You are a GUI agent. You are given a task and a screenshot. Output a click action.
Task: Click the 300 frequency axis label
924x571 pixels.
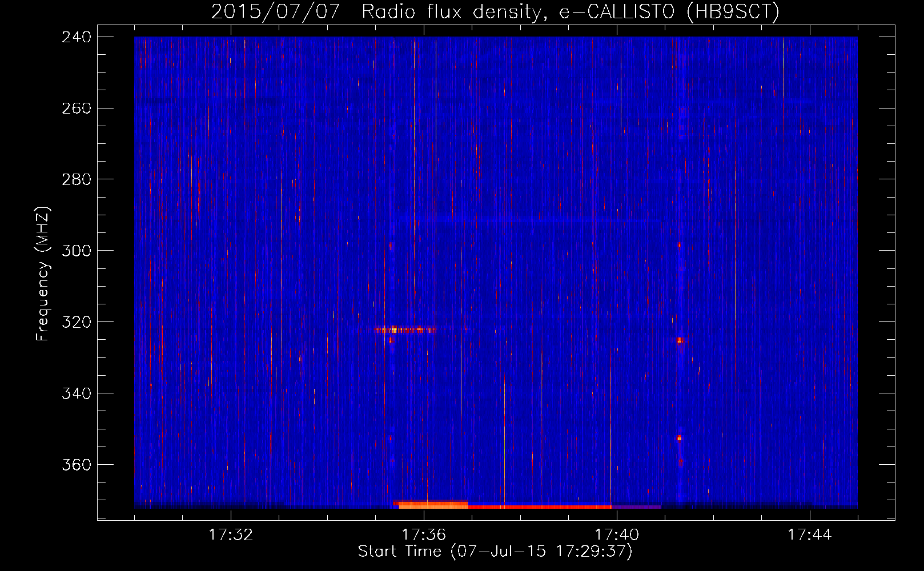[76, 251]
